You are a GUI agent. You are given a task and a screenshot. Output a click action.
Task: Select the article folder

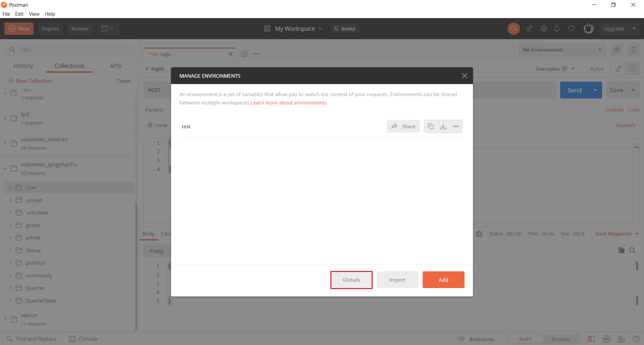click(69, 237)
